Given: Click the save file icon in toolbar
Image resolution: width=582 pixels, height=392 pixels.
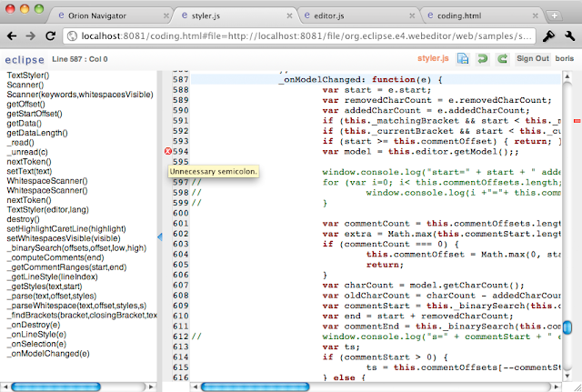Looking at the screenshot, I should coord(463,58).
